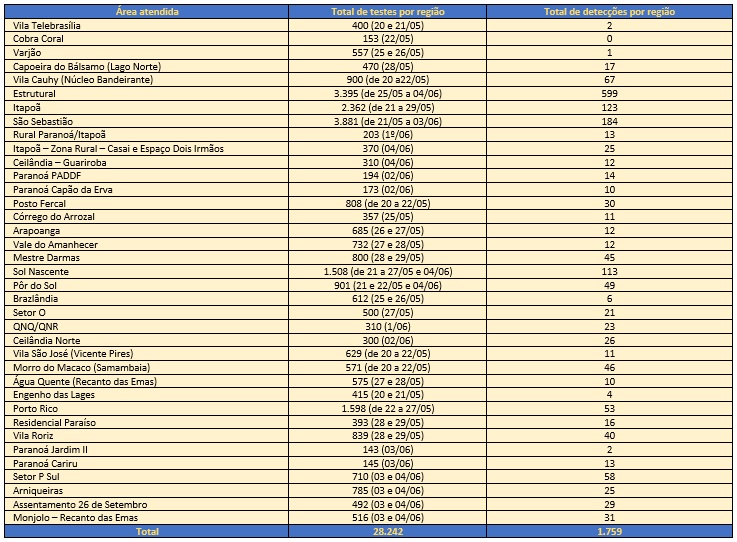Click the '808 (de 20 a 22/05)' cell

click(388, 204)
